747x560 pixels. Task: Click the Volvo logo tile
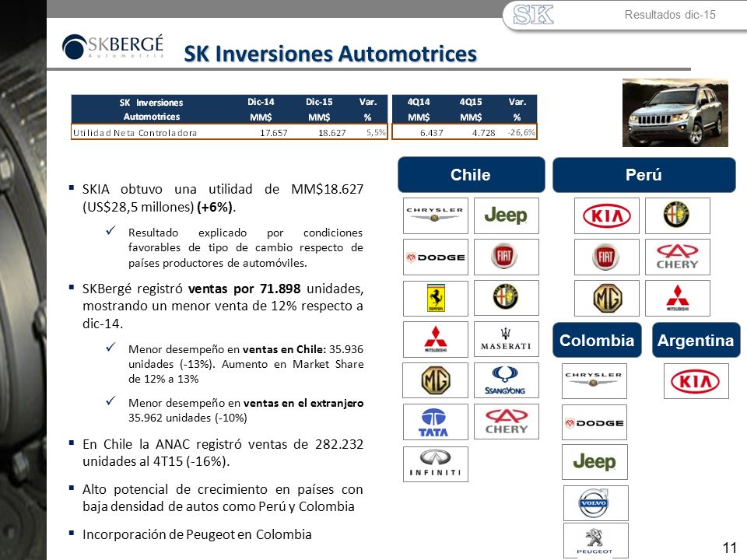(595, 503)
